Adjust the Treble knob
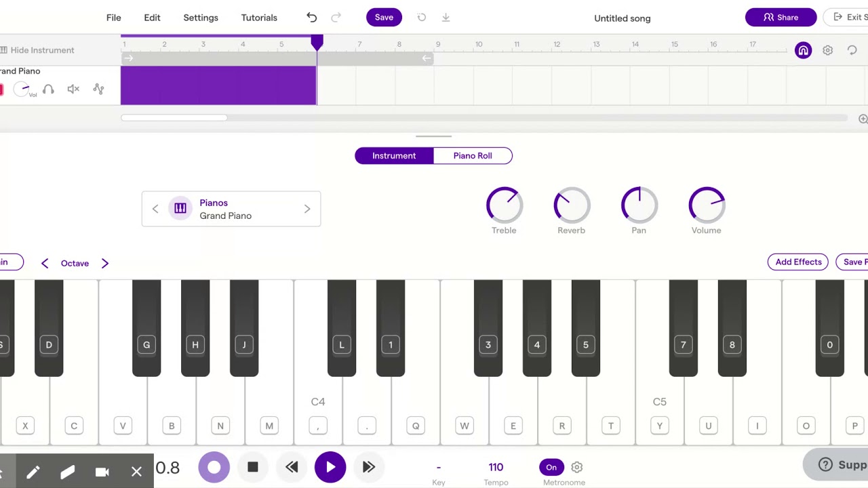This screenshot has width=868, height=488. click(504, 205)
